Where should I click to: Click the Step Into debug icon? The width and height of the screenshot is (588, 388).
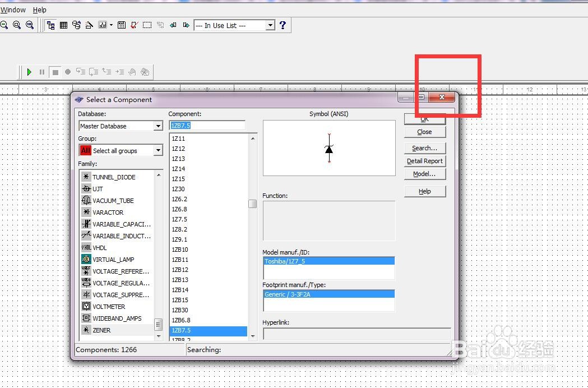[81, 71]
